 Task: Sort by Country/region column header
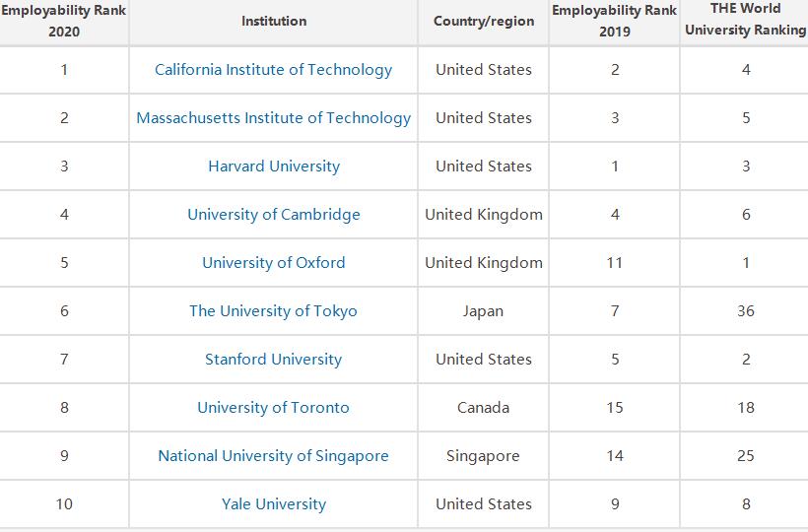tap(483, 21)
